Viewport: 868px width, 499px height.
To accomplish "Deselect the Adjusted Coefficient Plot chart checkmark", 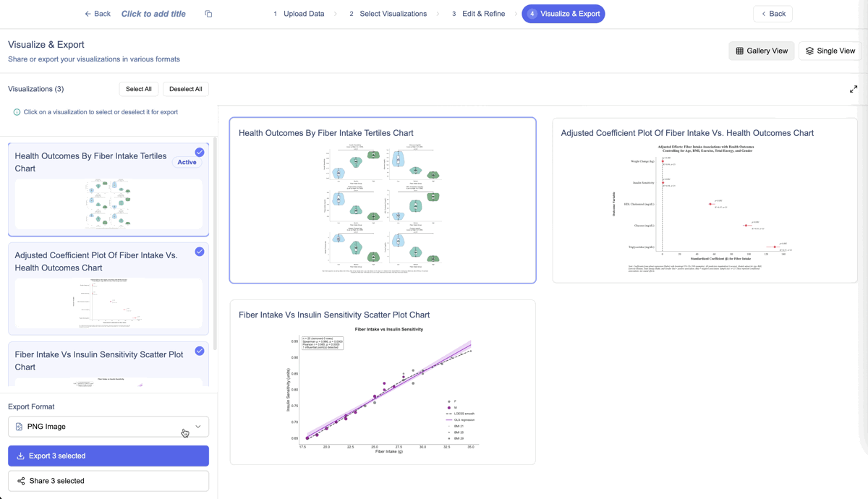I will 199,252.
